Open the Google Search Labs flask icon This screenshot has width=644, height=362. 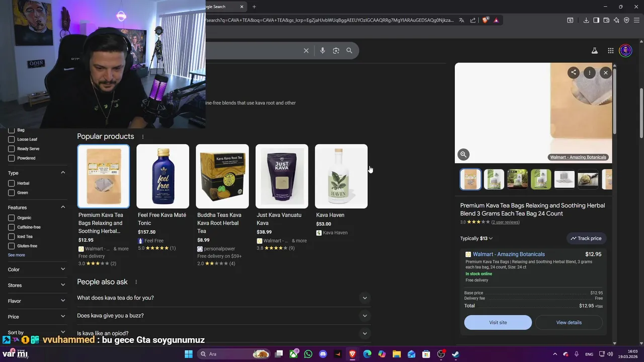coord(594,51)
